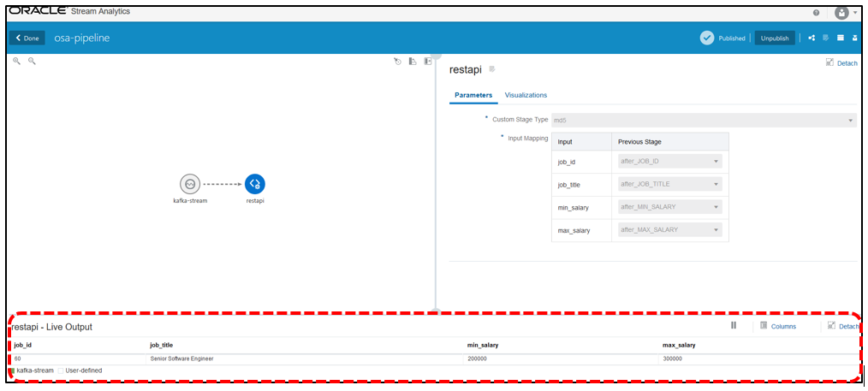Click the list view icon in blue bar
Image resolution: width=868 pixels, height=391 pixels.
(841, 39)
